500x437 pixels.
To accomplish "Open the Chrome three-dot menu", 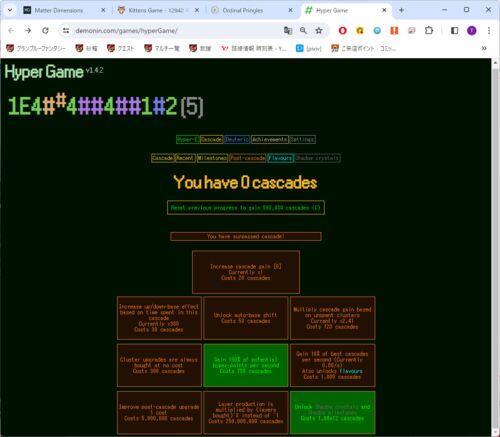I will coord(489,31).
